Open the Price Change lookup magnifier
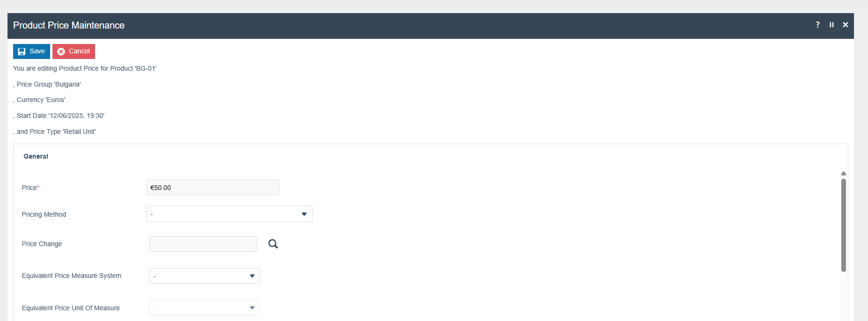The width and height of the screenshot is (868, 321). 273,244
